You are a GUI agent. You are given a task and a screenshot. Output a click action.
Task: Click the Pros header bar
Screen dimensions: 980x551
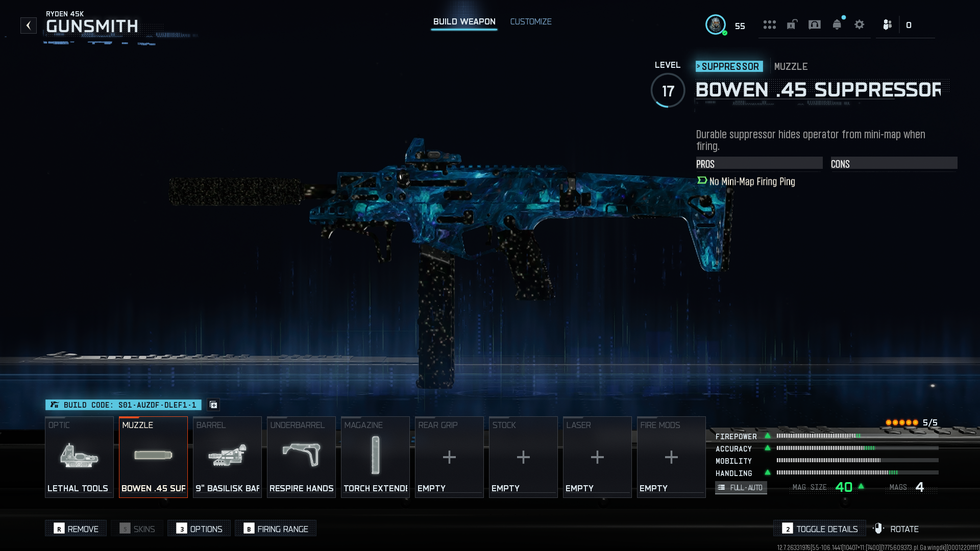(x=759, y=164)
